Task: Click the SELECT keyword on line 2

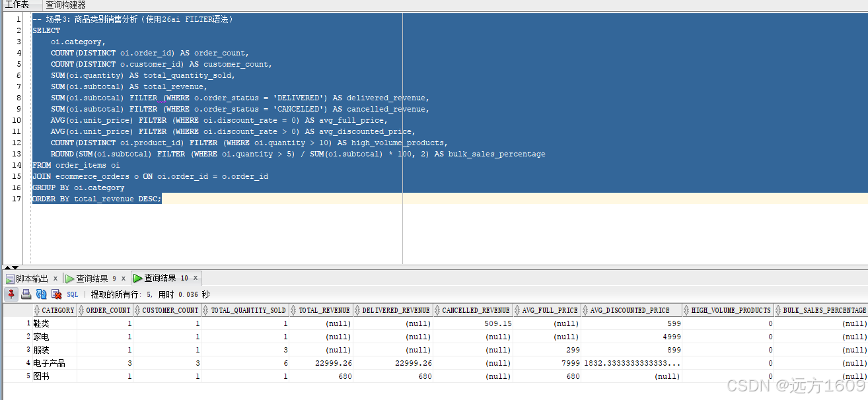Action: tap(46, 30)
